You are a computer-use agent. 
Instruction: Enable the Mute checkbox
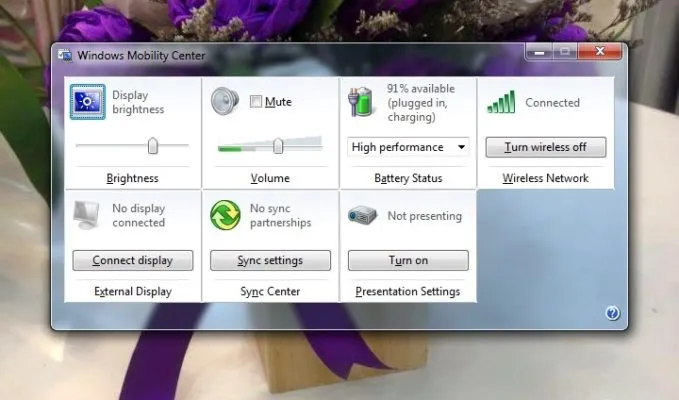[255, 102]
